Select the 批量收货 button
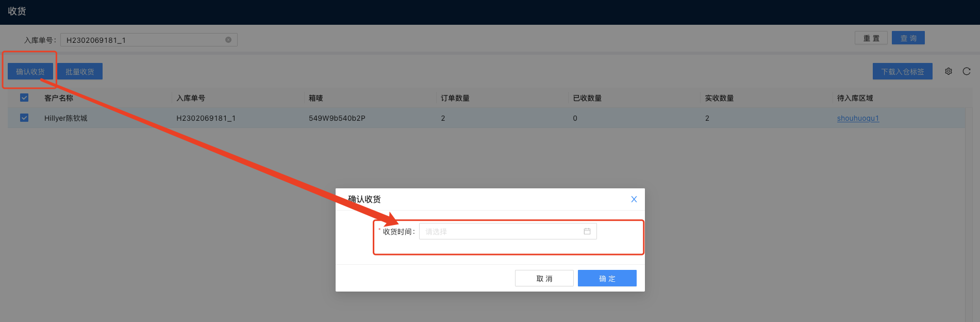Screen dimensions: 980x322 [x=80, y=71]
